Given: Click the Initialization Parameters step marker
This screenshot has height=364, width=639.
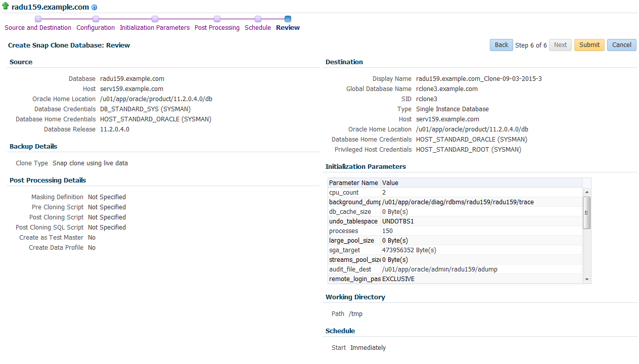Looking at the screenshot, I should coord(155,19).
